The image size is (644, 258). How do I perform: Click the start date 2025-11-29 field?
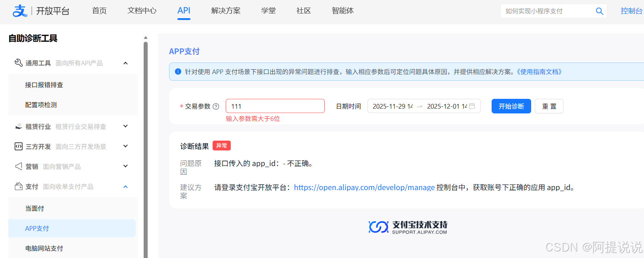point(393,106)
